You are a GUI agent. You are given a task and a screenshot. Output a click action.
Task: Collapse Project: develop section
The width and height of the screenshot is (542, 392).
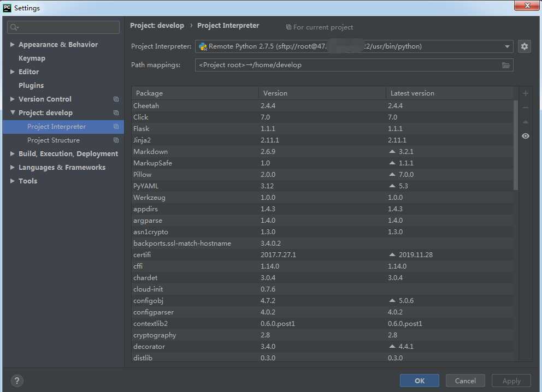pyautogui.click(x=13, y=112)
